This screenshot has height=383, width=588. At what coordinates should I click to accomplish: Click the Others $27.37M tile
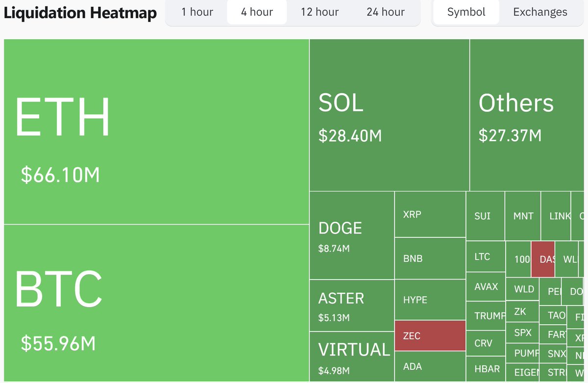pyautogui.click(x=528, y=115)
